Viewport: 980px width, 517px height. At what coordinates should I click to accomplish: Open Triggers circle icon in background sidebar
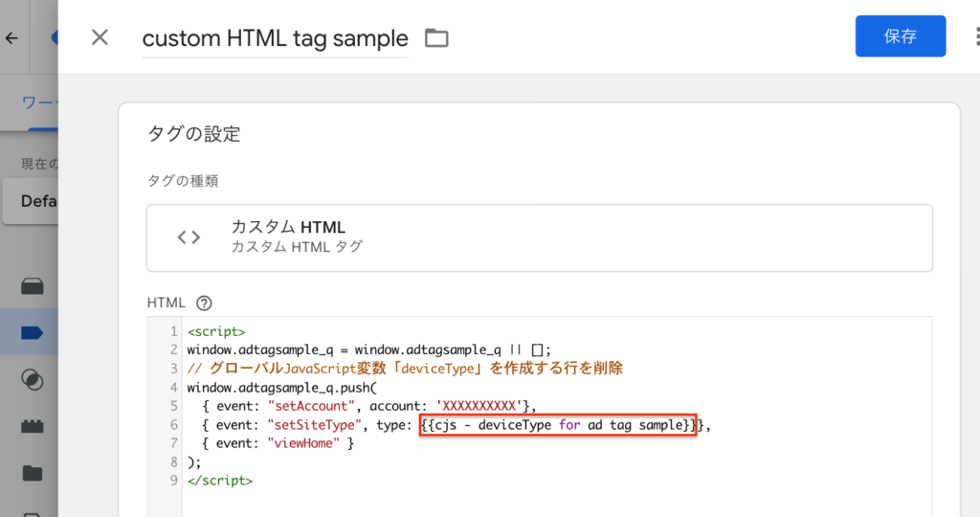pyautogui.click(x=32, y=379)
